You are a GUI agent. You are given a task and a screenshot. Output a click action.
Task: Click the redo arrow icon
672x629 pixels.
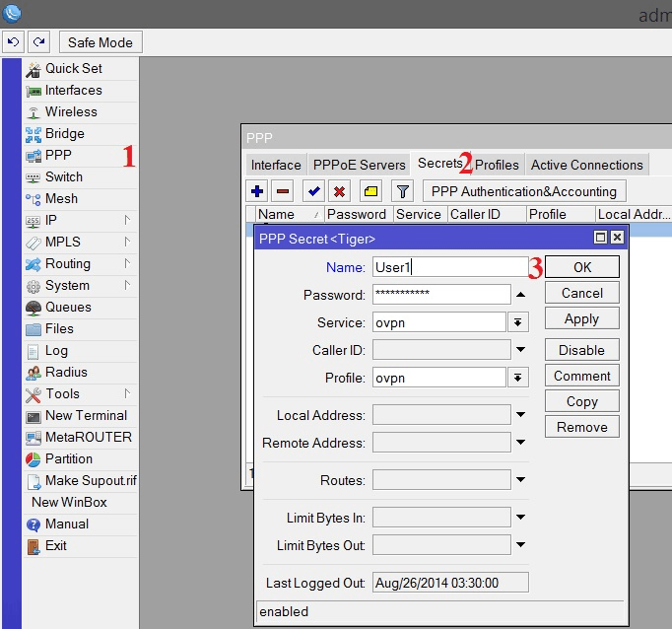(x=39, y=42)
